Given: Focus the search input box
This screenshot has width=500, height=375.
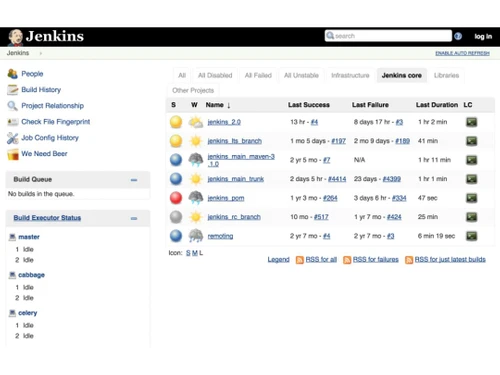Looking at the screenshot, I should point(388,36).
